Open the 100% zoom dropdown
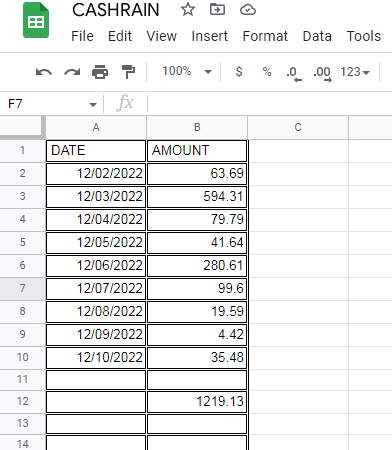 [x=187, y=71]
